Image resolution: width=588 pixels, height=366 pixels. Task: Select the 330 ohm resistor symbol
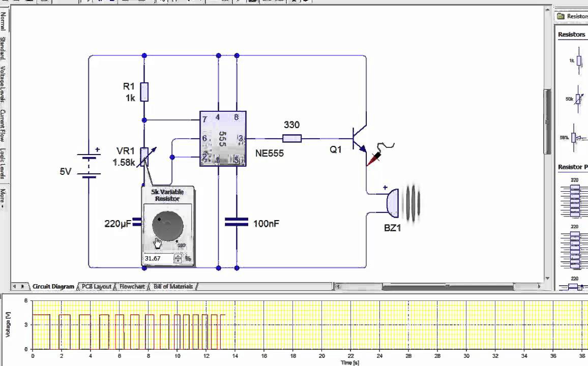[x=292, y=139]
